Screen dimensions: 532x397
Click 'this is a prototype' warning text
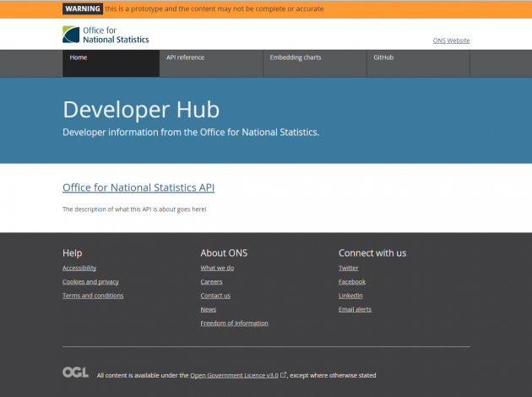tap(214, 8)
